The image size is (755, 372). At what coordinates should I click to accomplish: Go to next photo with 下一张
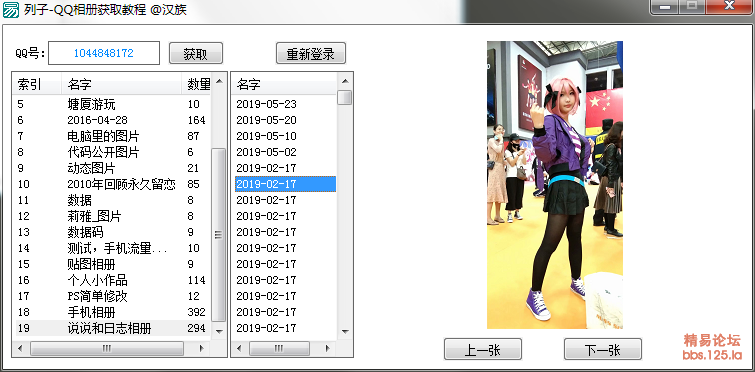click(603, 349)
